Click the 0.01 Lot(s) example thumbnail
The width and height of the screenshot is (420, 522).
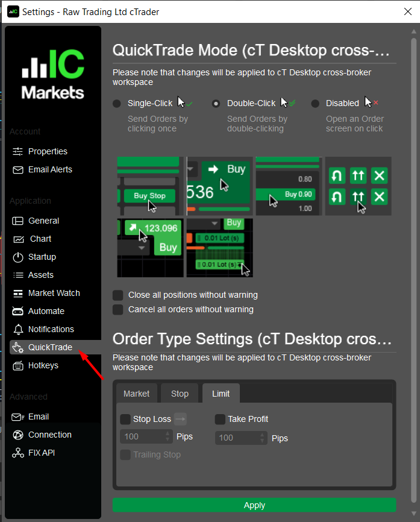(x=220, y=248)
